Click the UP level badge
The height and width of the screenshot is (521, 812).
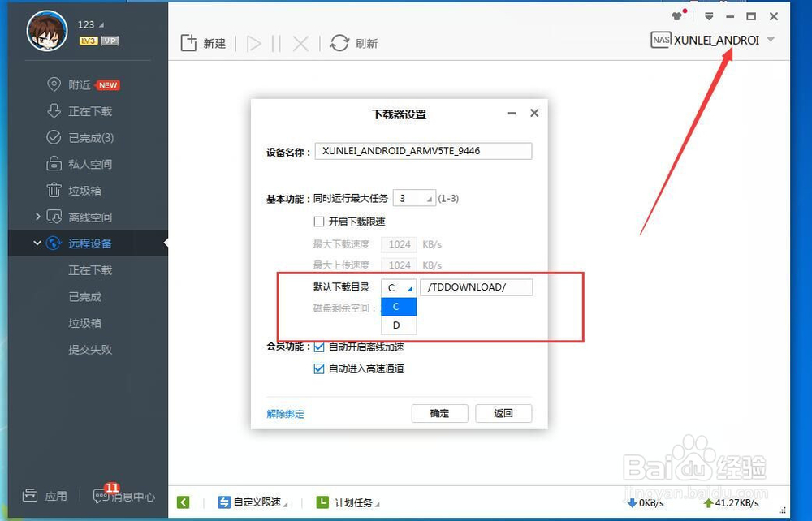(110, 41)
